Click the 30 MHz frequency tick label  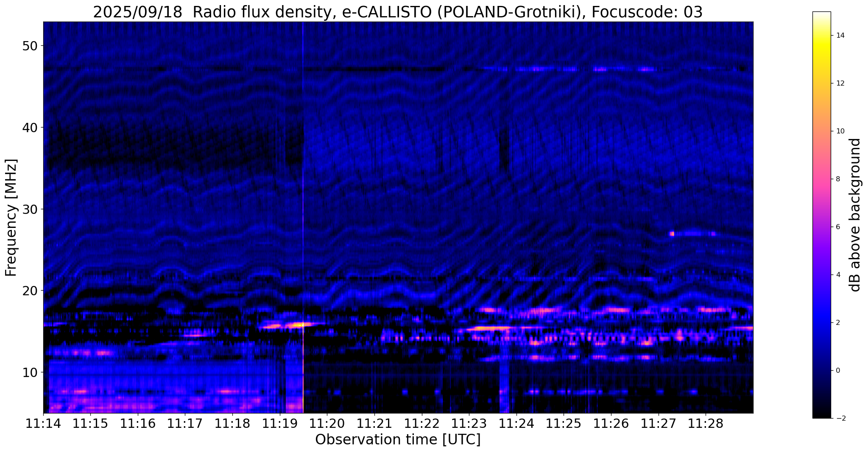(x=30, y=209)
